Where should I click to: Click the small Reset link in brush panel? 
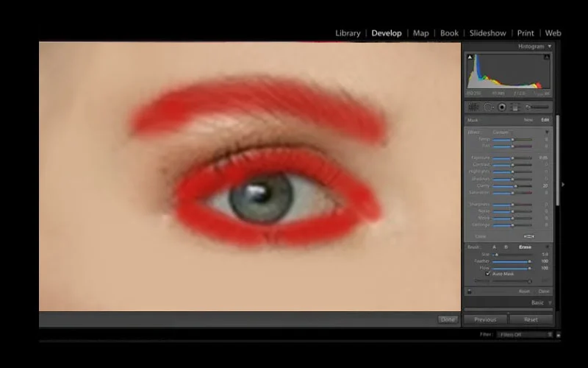pyautogui.click(x=524, y=291)
